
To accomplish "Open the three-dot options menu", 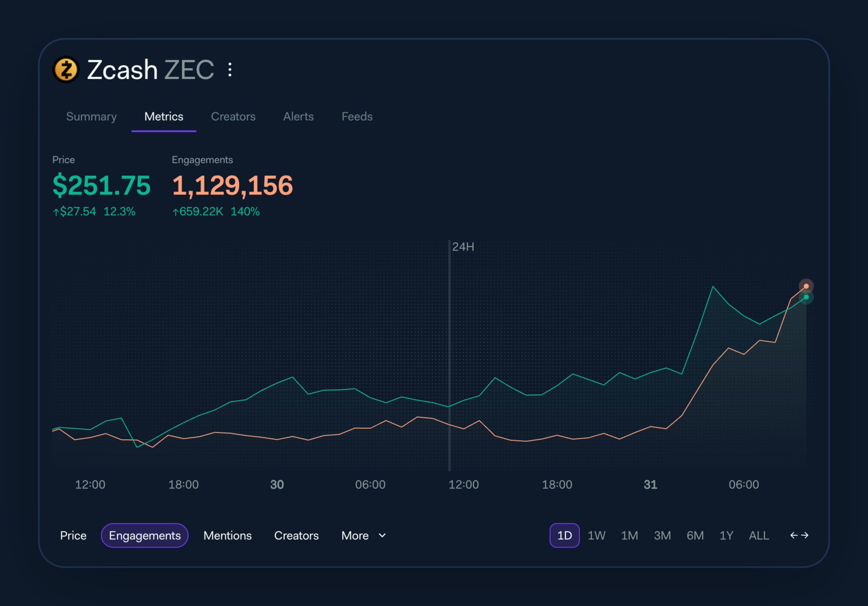I will pyautogui.click(x=230, y=70).
